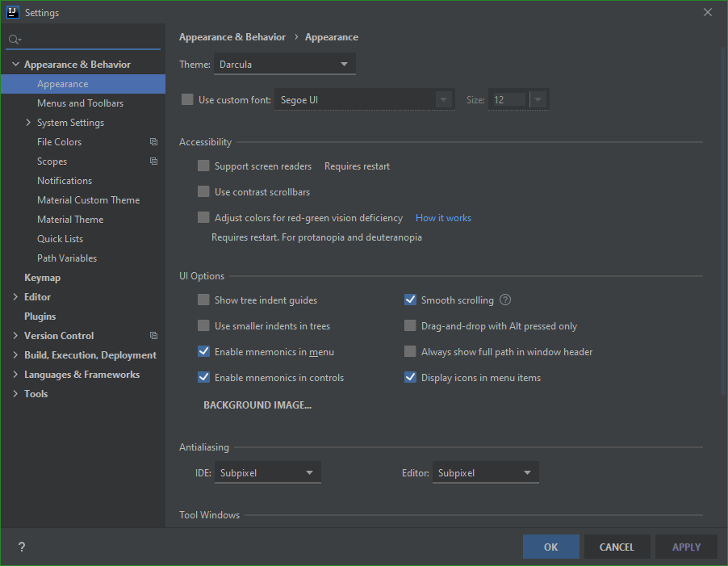This screenshot has height=566, width=728.
Task: Uncheck Display icons in menu items
Action: tap(410, 377)
